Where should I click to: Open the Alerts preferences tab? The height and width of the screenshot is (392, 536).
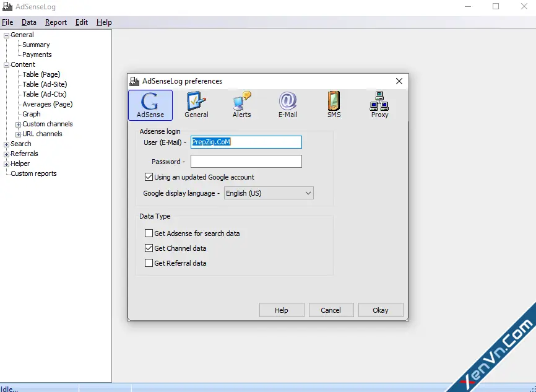click(241, 105)
